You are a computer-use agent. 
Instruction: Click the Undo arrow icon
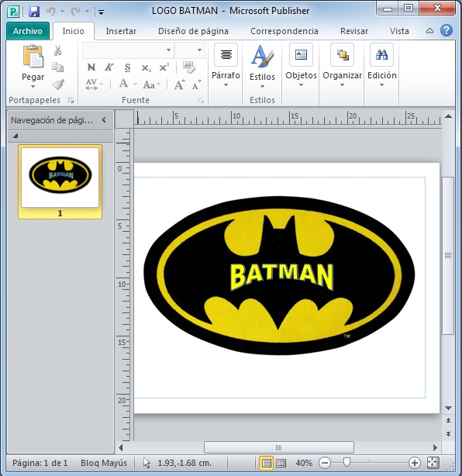(51, 12)
